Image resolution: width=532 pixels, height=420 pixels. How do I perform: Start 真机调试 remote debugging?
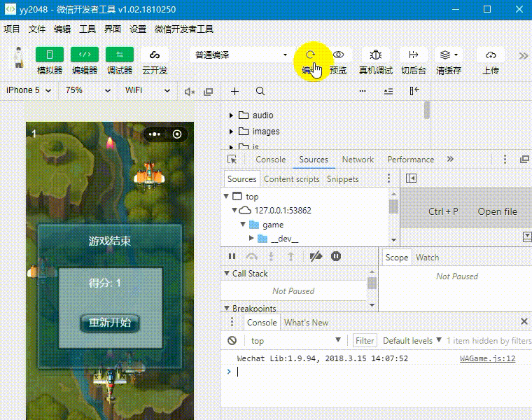click(376, 55)
